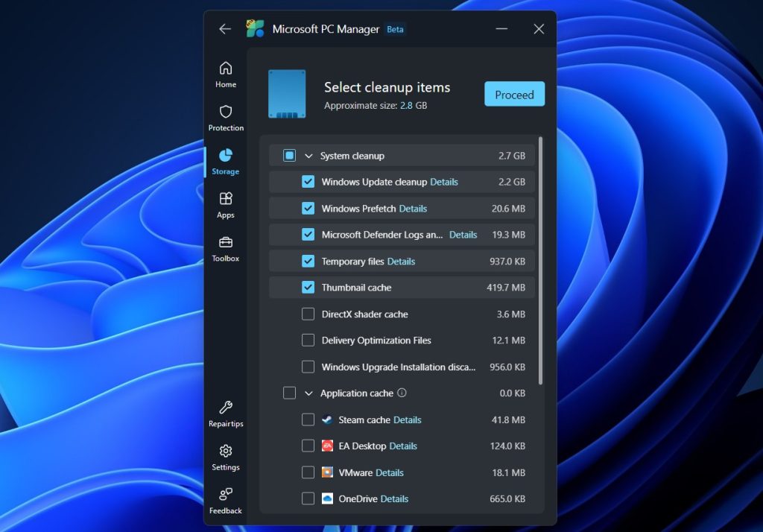The image size is (763, 532).
Task: Click the back arrow at top left
Action: 225,29
